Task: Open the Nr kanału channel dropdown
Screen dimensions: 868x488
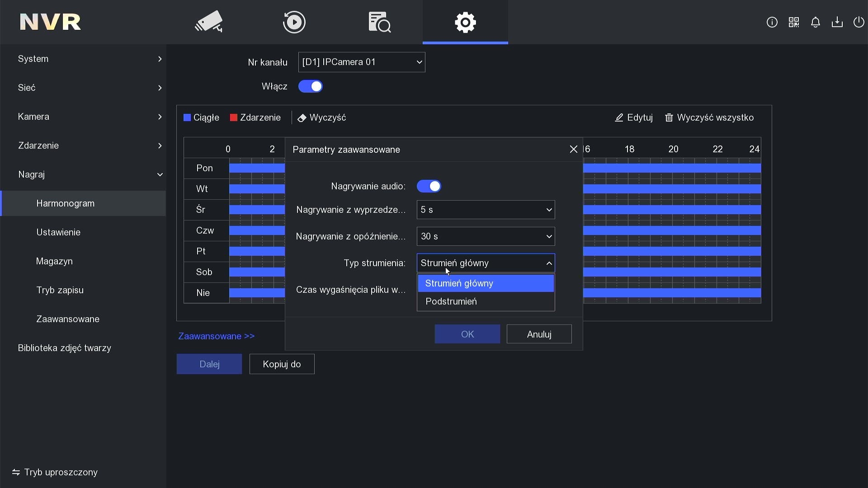Action: [x=361, y=62]
